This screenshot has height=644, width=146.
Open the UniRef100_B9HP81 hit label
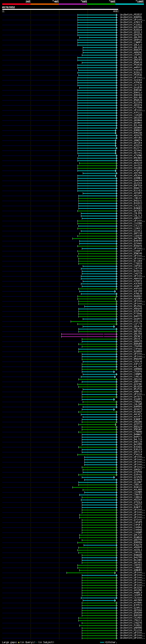(131, 17)
